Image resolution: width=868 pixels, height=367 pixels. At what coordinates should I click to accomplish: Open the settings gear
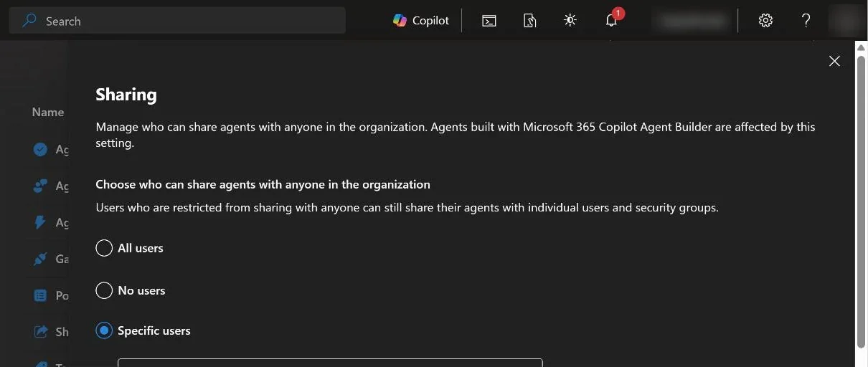765,20
